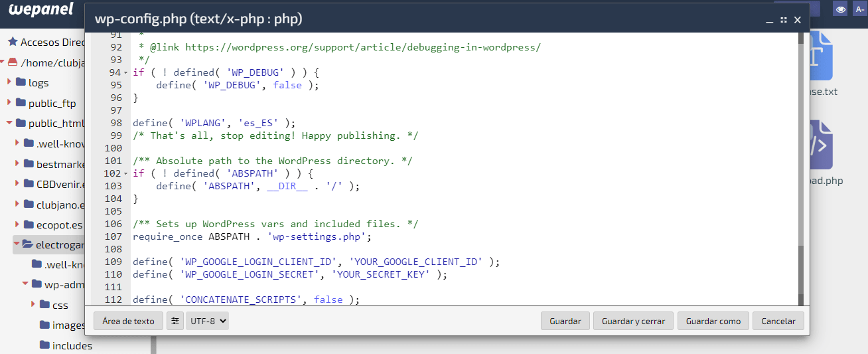Click the wp-config.php dialog title
Screen dimensions: 868x354
(x=198, y=19)
